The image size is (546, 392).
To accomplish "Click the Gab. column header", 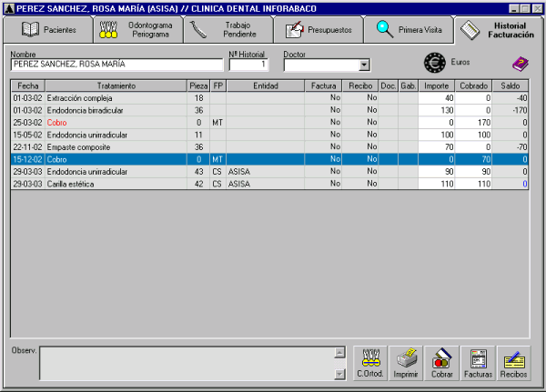I will [x=409, y=85].
